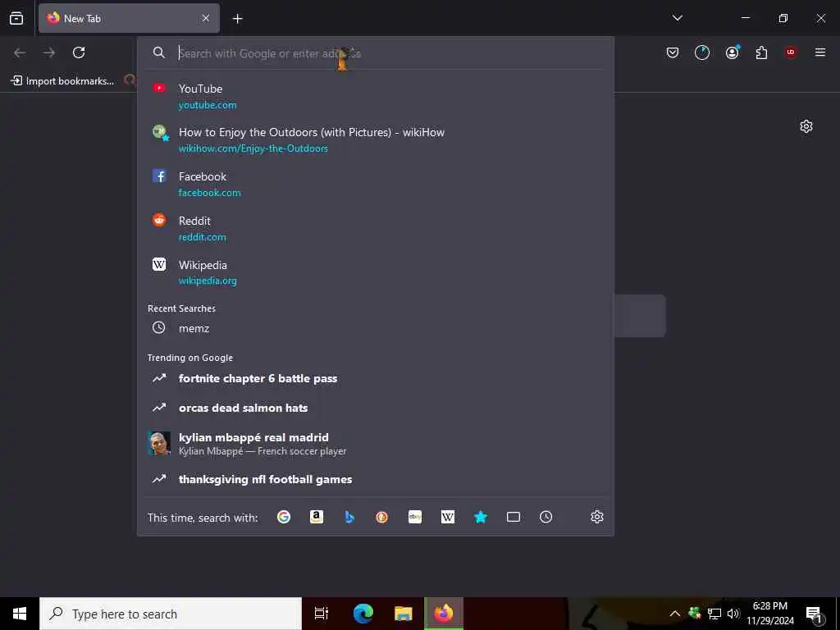
Task: Click the Type here to search box
Action: 171,614
